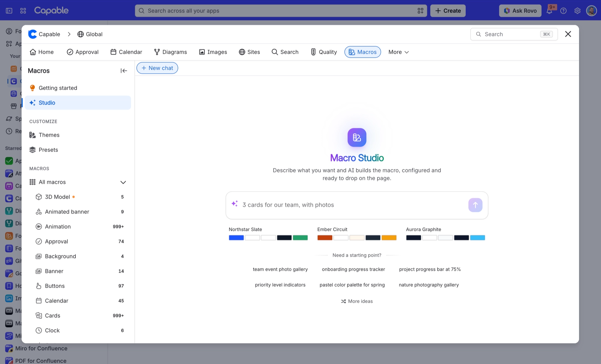Open the notifications bell icon
This screenshot has width=601, height=364.
(x=549, y=11)
